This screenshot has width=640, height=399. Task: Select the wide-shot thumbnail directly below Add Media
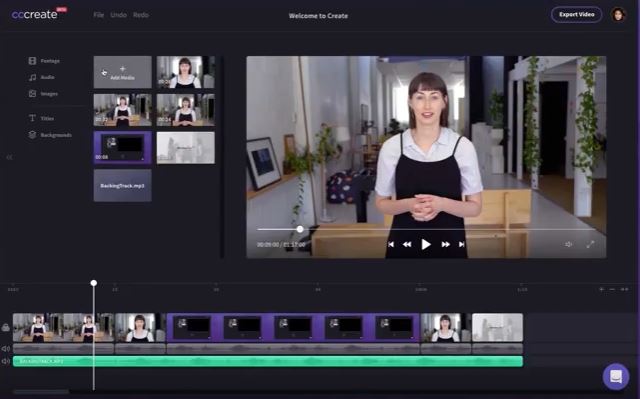pos(122,110)
